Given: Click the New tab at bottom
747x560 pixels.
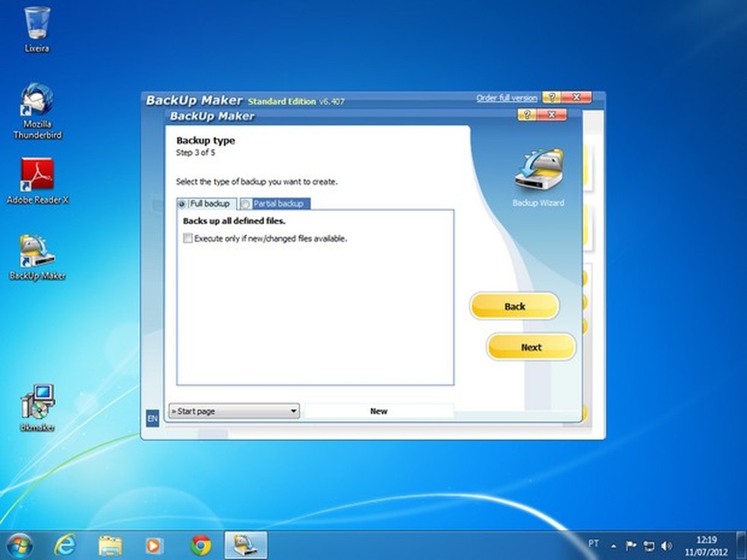Looking at the screenshot, I should [378, 411].
